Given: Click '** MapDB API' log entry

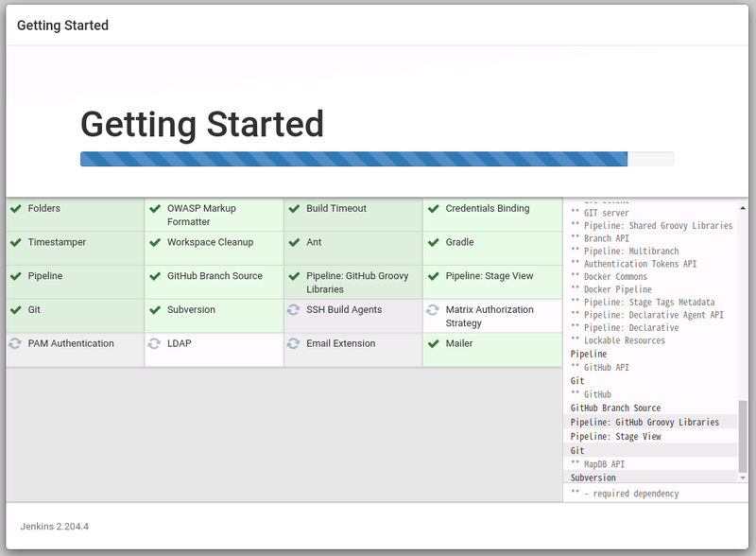Looking at the screenshot, I should [x=598, y=464].
